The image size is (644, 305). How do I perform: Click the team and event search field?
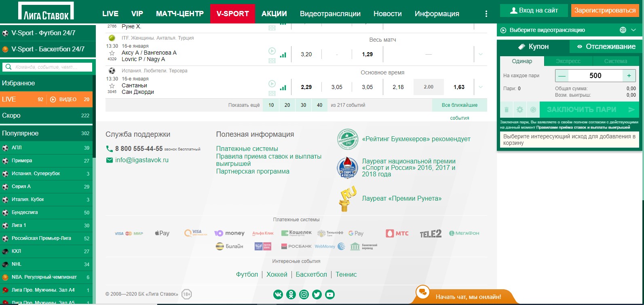click(47, 67)
